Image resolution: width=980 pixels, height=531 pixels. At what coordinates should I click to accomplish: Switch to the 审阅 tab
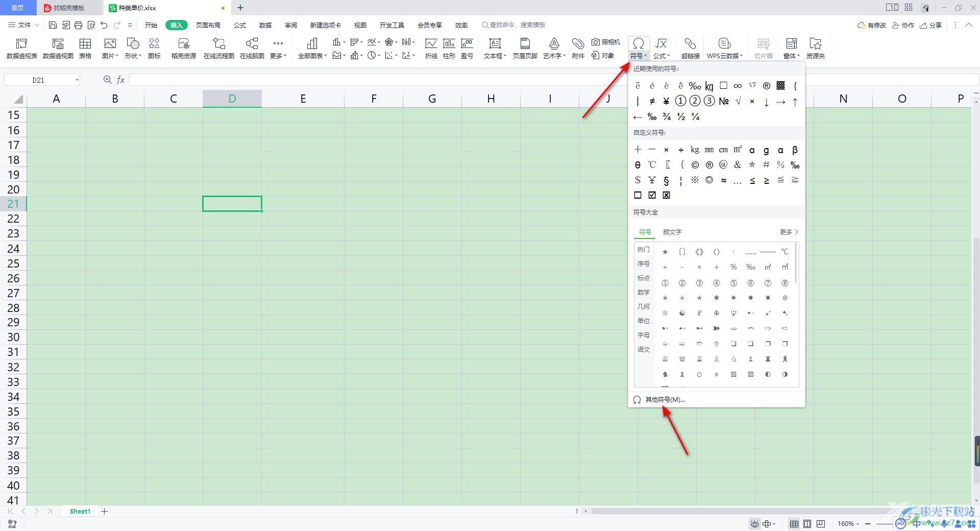[x=291, y=25]
